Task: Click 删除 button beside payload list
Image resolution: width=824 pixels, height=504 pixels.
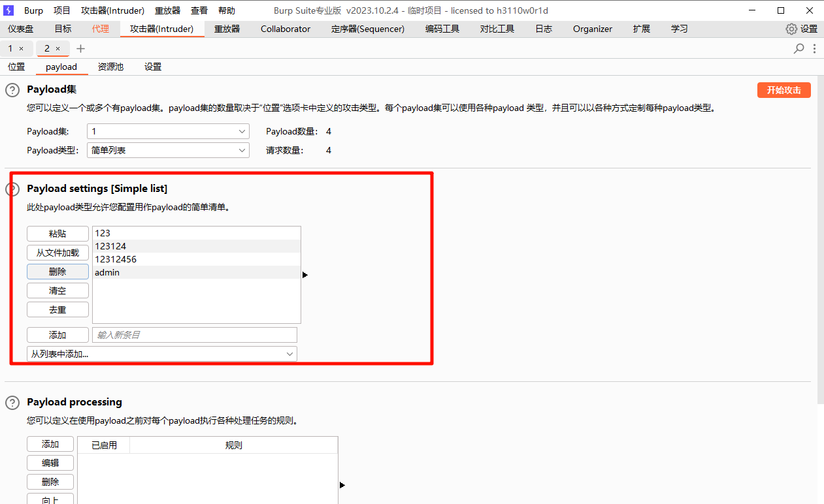Action: (58, 272)
